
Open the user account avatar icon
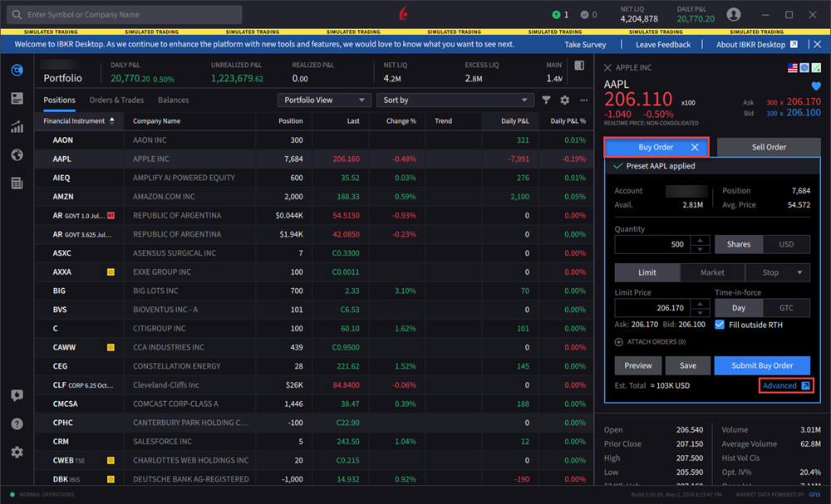(734, 14)
